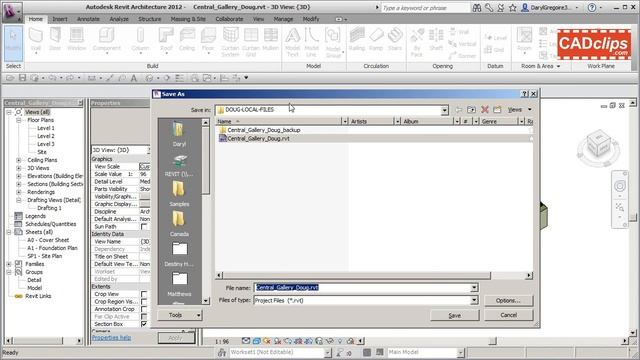Collapse the Floor Plans tree node
The image size is (640, 360).
pos(19,120)
